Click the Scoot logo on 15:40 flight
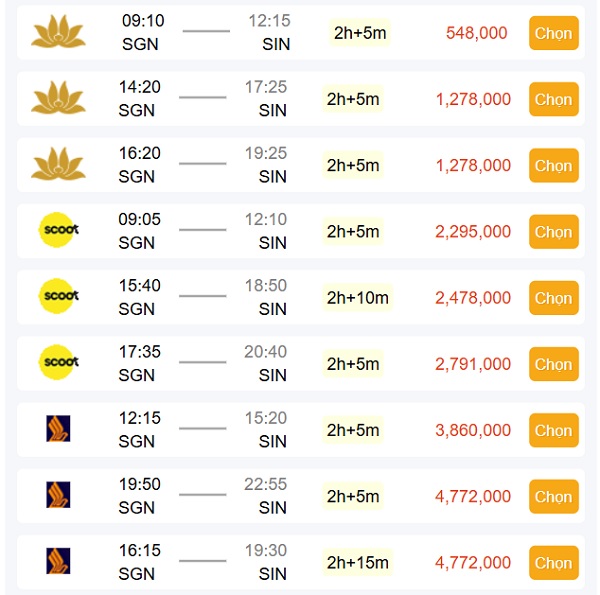 [59, 297]
